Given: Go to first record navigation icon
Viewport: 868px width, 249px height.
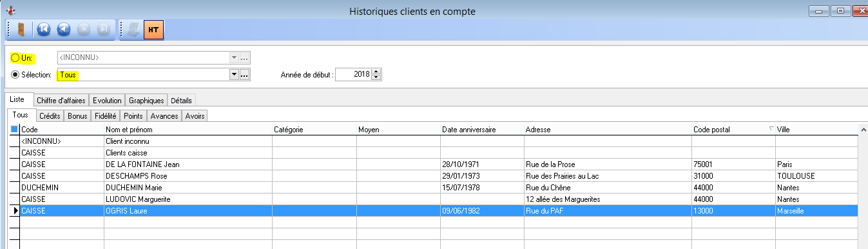Looking at the screenshot, I should click(x=44, y=30).
